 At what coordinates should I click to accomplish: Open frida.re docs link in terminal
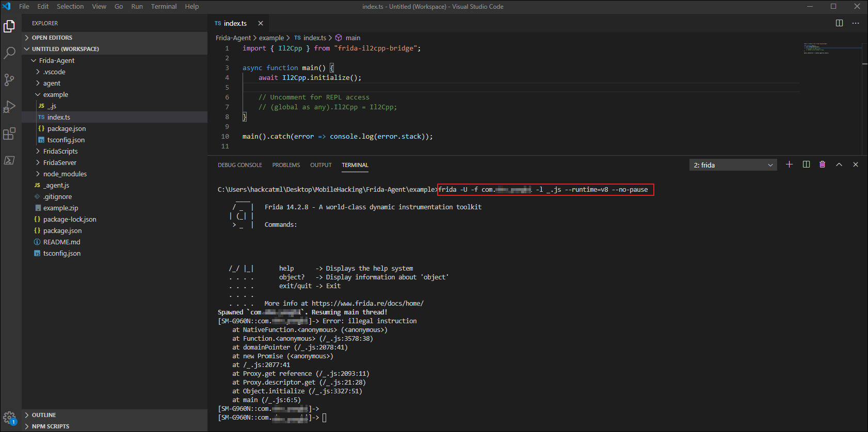[x=367, y=304]
